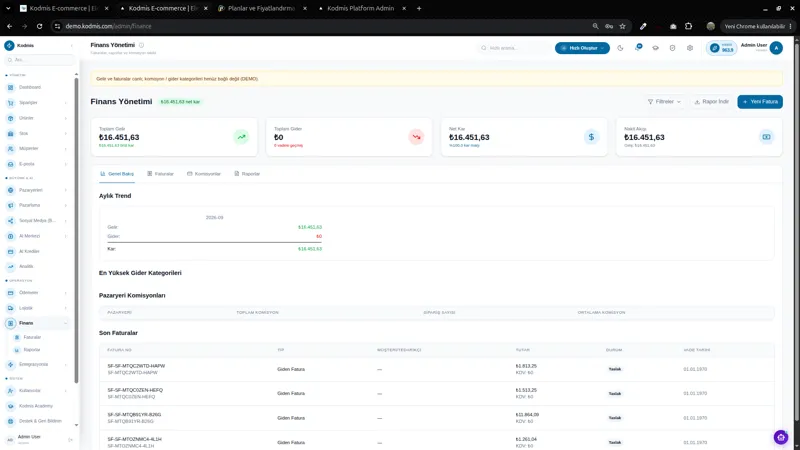Screen dimensions: 800x450
Task: Open the Siparişler cart icon in sidebar
Action: click(x=10, y=103)
